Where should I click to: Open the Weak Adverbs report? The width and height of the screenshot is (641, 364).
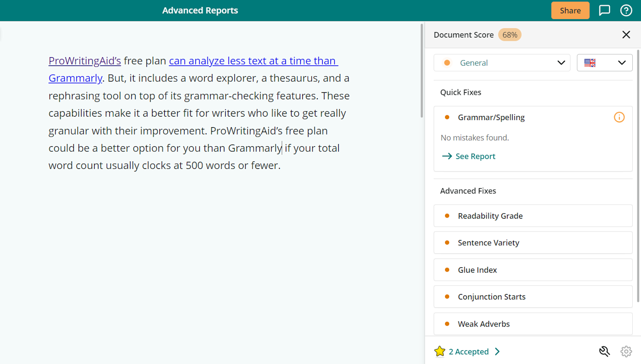pyautogui.click(x=533, y=324)
